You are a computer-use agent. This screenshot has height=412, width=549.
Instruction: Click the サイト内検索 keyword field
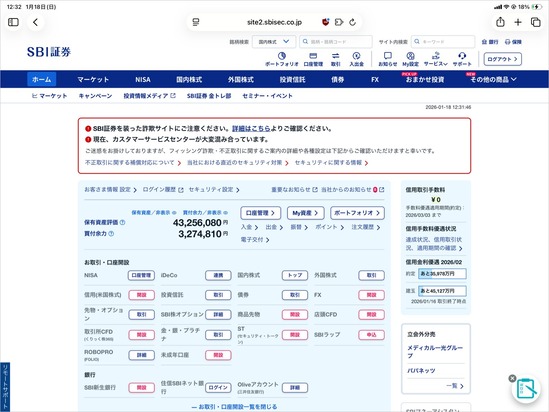(x=443, y=42)
